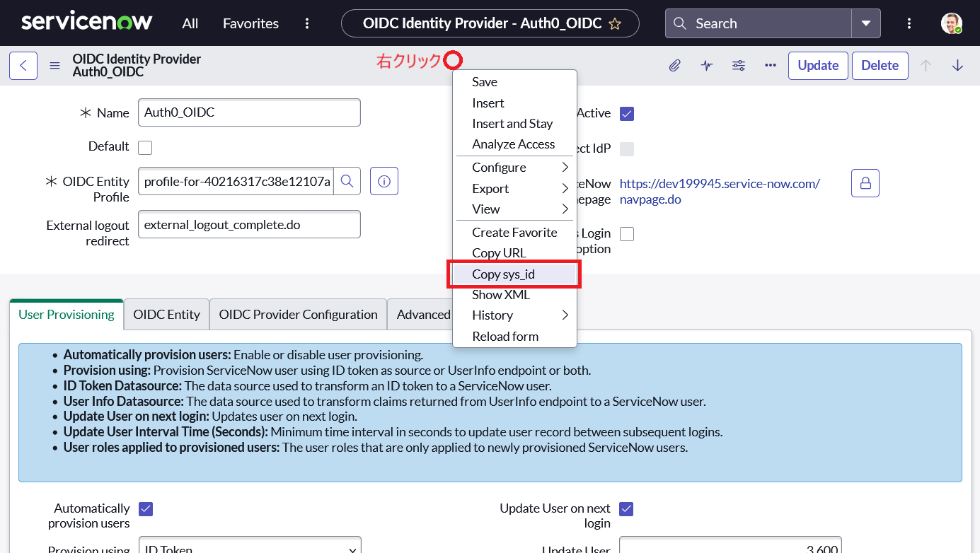This screenshot has width=980, height=553.
Task: Open the OIDC Entity Profile lookup magnifier
Action: 347,181
